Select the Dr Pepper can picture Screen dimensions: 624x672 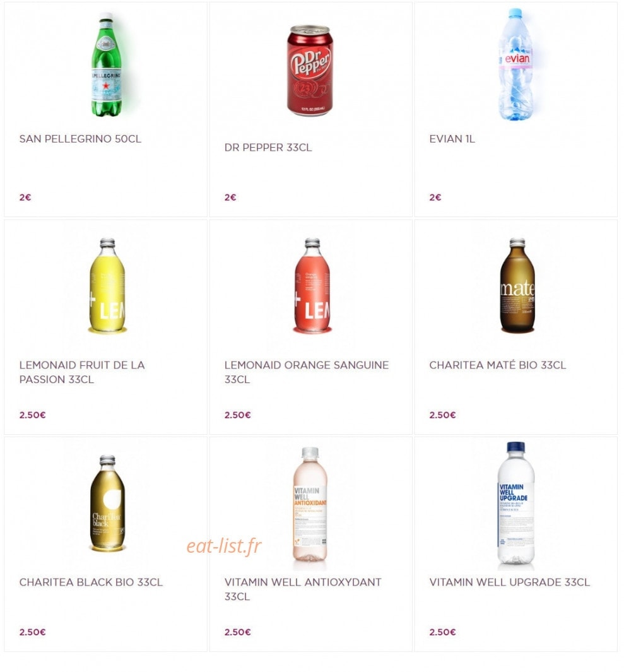[310, 71]
